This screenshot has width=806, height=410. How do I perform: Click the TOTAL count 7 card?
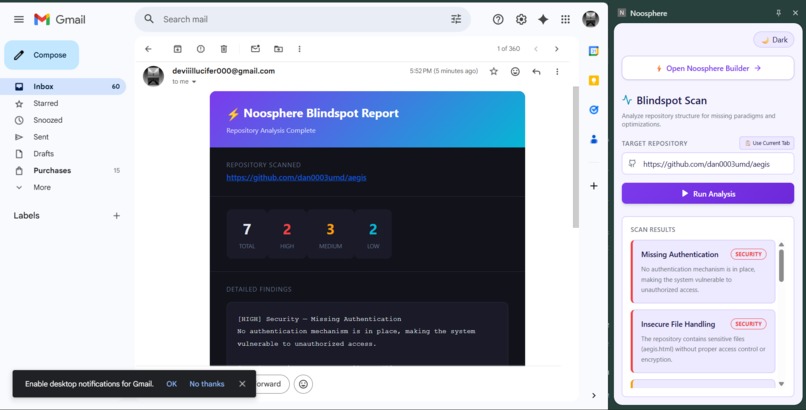point(247,234)
